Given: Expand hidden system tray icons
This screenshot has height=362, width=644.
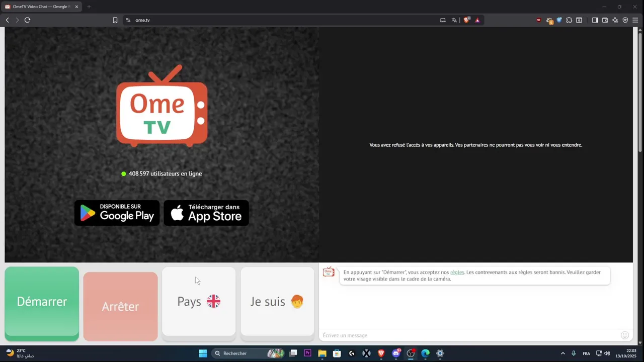Looking at the screenshot, I should (x=562, y=353).
